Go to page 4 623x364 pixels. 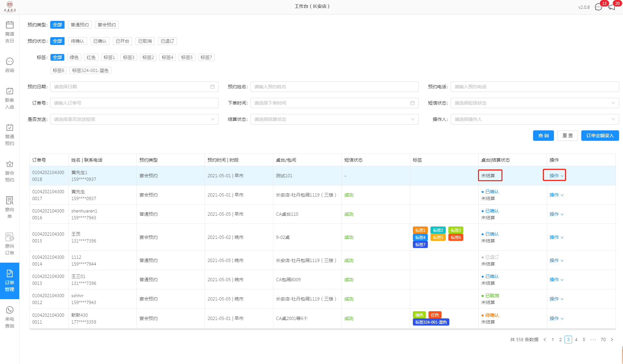point(576,340)
